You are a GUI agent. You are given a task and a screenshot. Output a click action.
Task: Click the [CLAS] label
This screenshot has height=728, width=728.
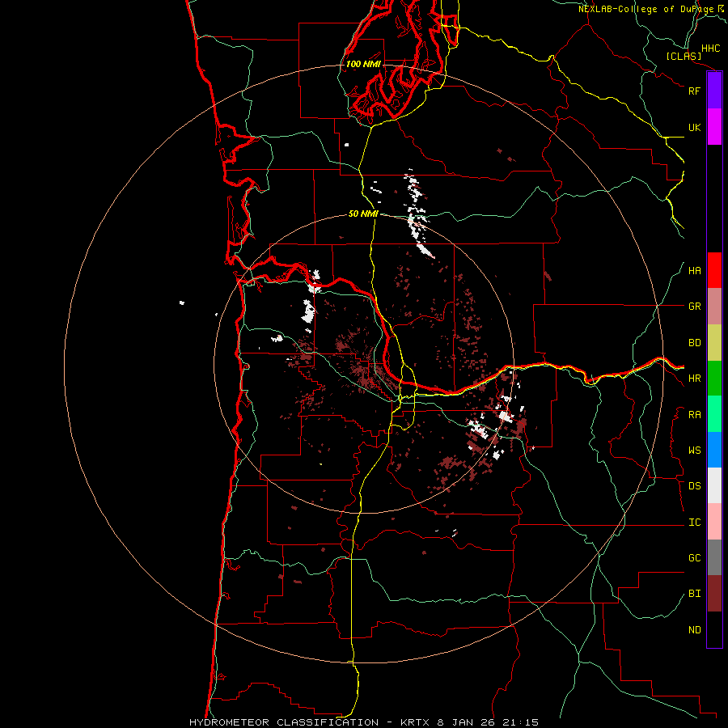point(684,56)
